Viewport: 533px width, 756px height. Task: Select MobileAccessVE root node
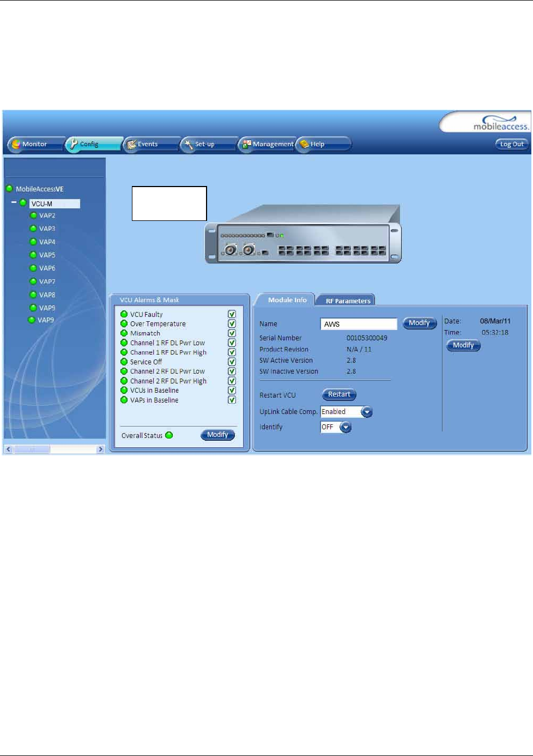pos(40,189)
